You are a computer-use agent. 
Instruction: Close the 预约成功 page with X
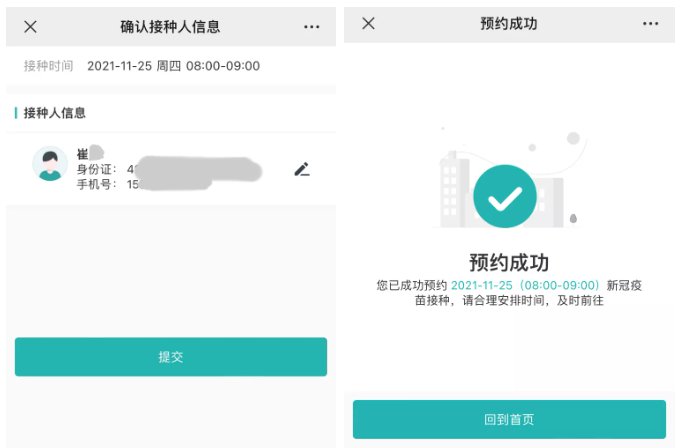[368, 23]
